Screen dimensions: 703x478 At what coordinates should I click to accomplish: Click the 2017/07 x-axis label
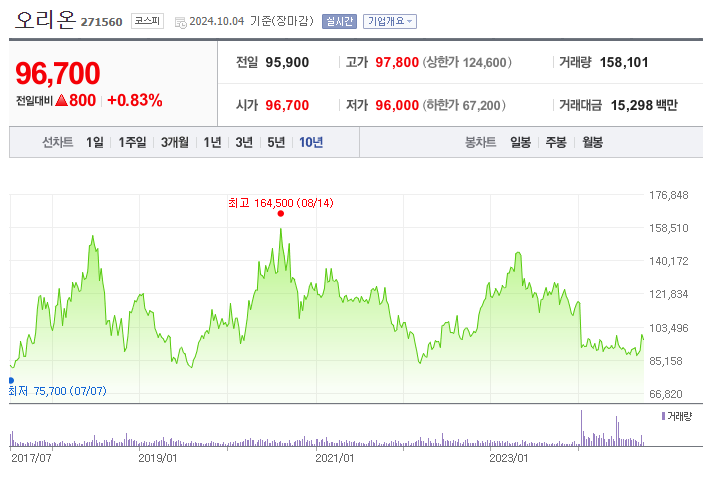point(31,458)
